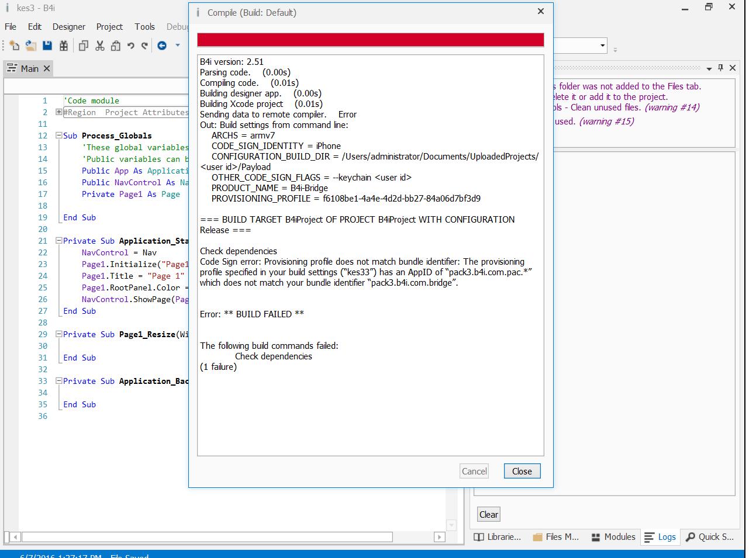Open the toolbar combo box dropdown
756x558 pixels.
pos(602,46)
